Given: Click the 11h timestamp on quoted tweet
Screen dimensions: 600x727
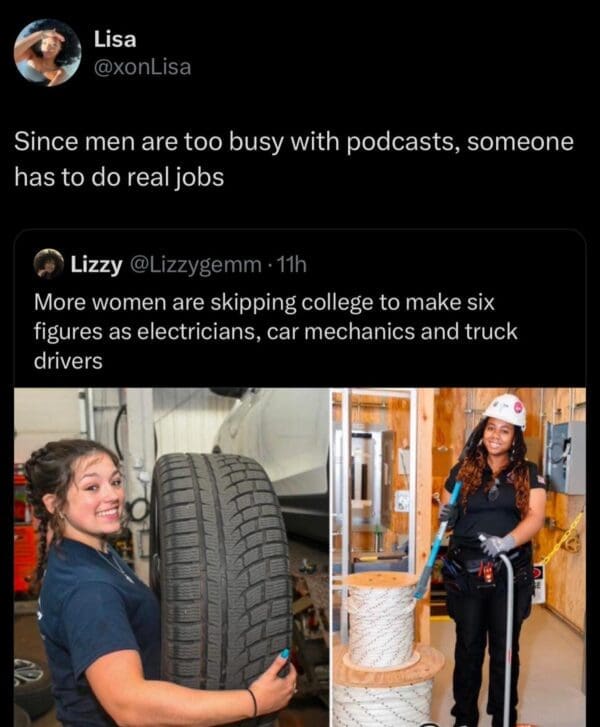Looking at the screenshot, I should coord(291,265).
